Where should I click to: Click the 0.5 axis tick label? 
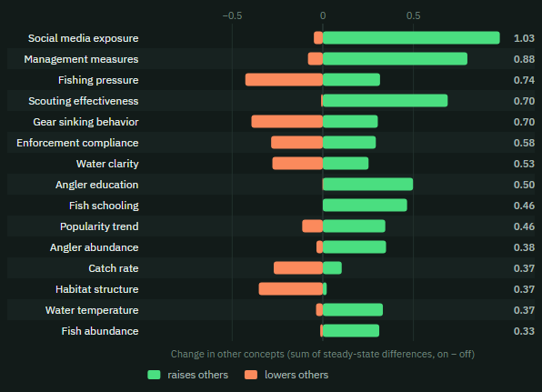point(414,15)
